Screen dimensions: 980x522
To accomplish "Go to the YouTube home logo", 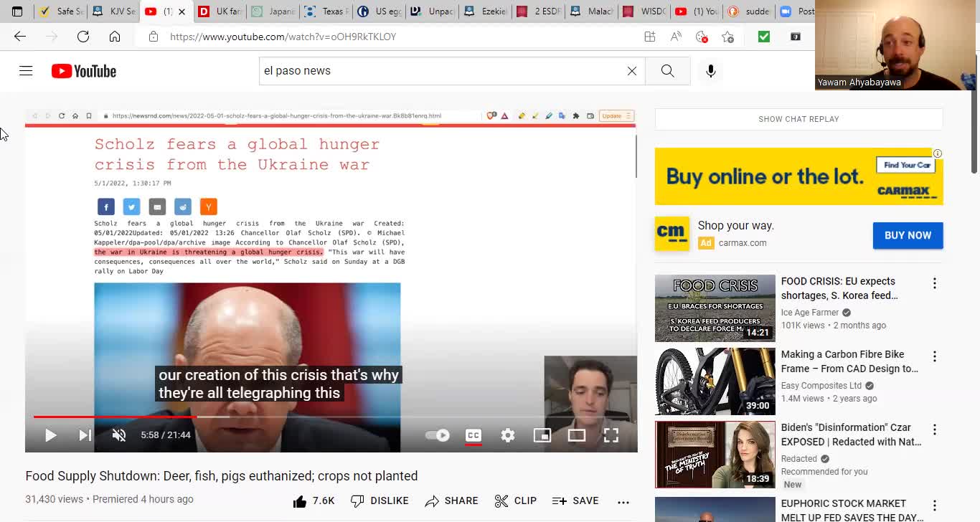I will [x=84, y=71].
